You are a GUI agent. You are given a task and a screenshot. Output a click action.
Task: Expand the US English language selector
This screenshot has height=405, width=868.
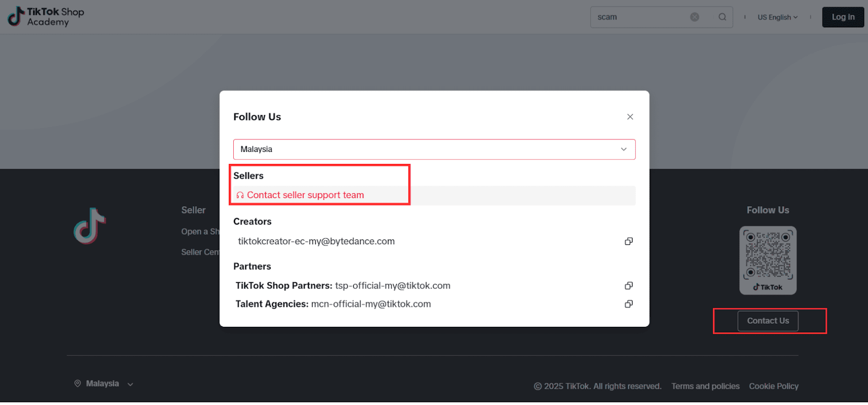777,17
